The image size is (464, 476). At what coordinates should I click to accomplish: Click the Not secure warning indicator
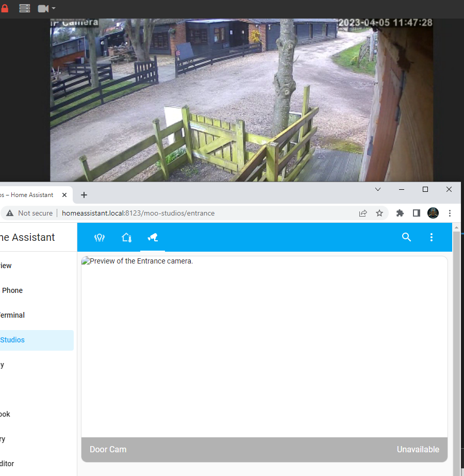point(28,213)
